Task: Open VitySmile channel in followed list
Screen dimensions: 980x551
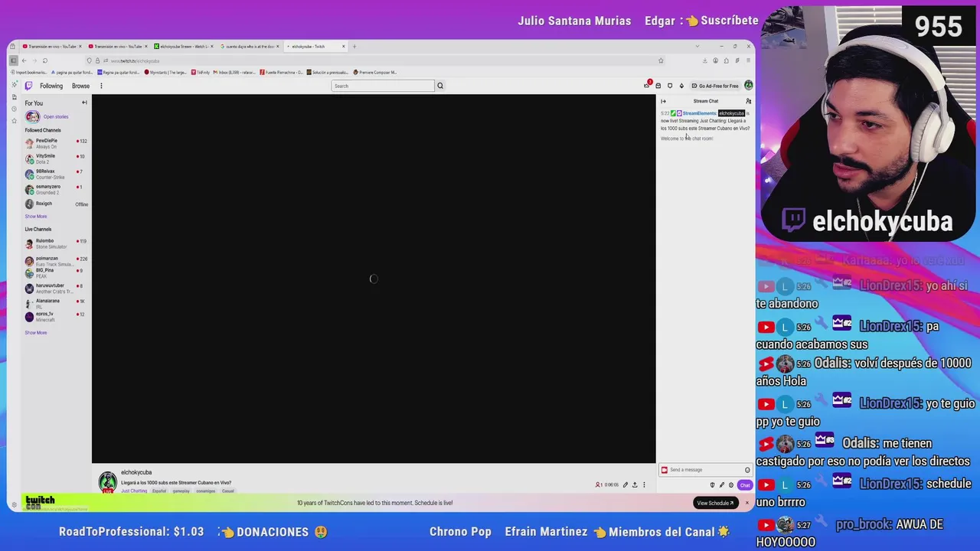Action: click(x=56, y=158)
